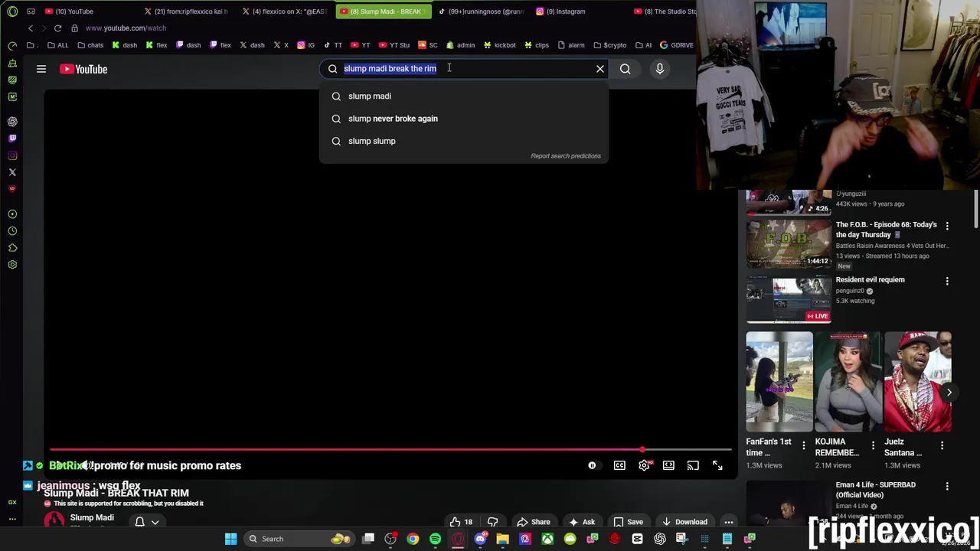
Task: Click the Ask button
Action: point(581,522)
